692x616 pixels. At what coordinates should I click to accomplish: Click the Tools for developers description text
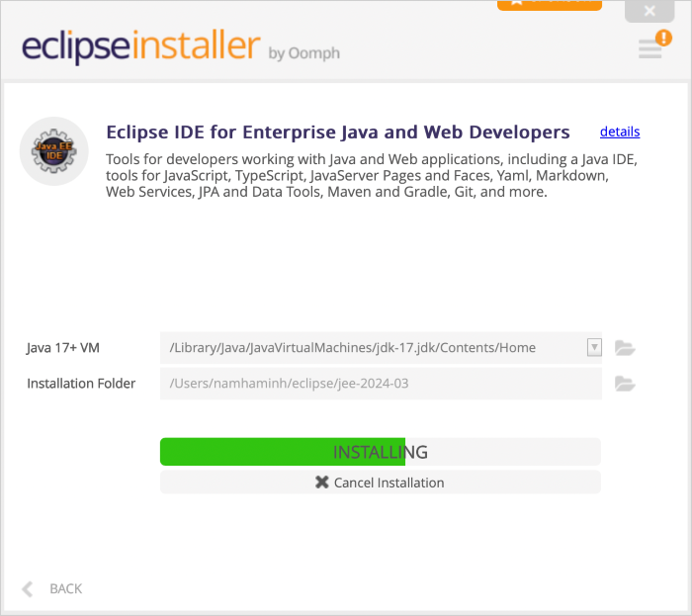click(x=372, y=175)
